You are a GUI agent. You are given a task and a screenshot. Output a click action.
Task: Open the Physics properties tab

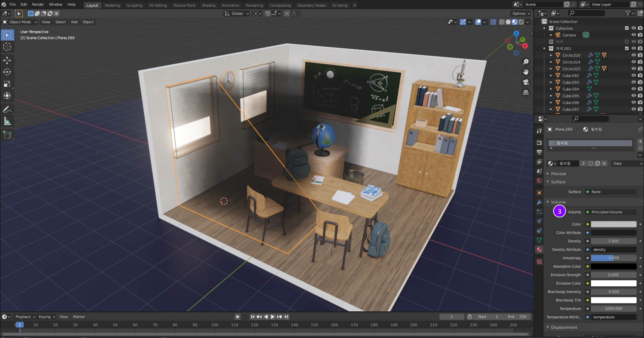539,221
